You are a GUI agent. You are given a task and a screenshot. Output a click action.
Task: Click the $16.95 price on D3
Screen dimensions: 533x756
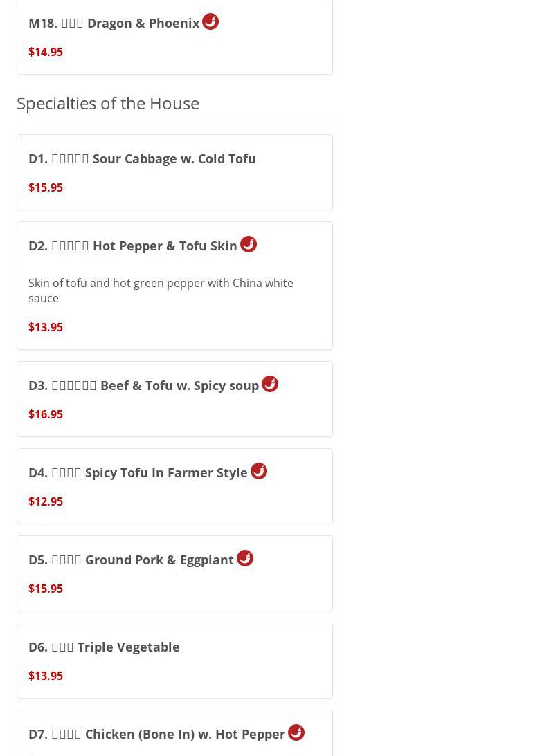point(46,414)
